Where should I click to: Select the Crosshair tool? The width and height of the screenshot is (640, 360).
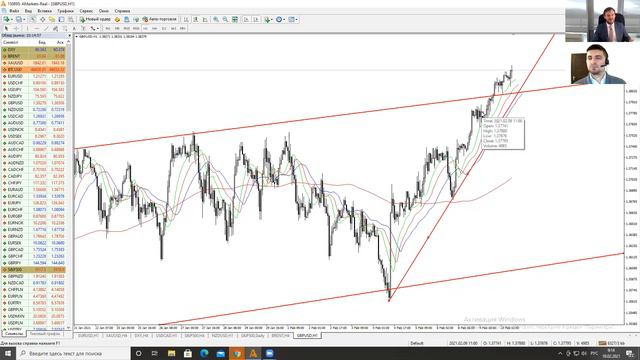(16, 29)
